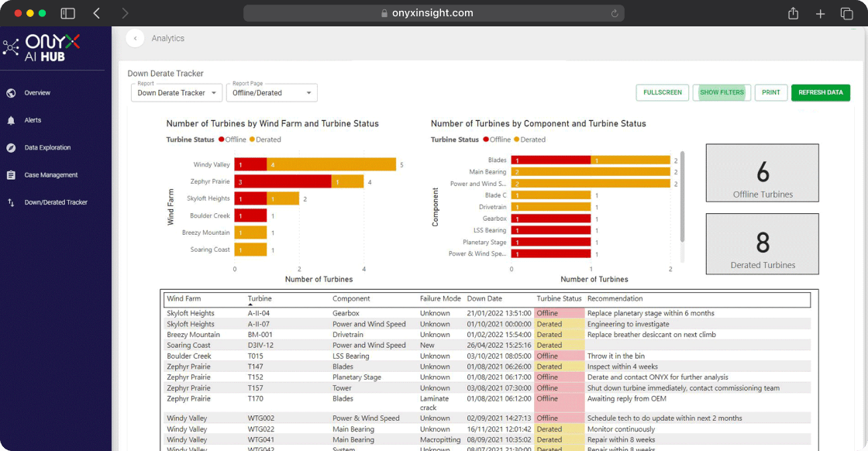Reload page with the address bar refresh icon

coord(615,13)
